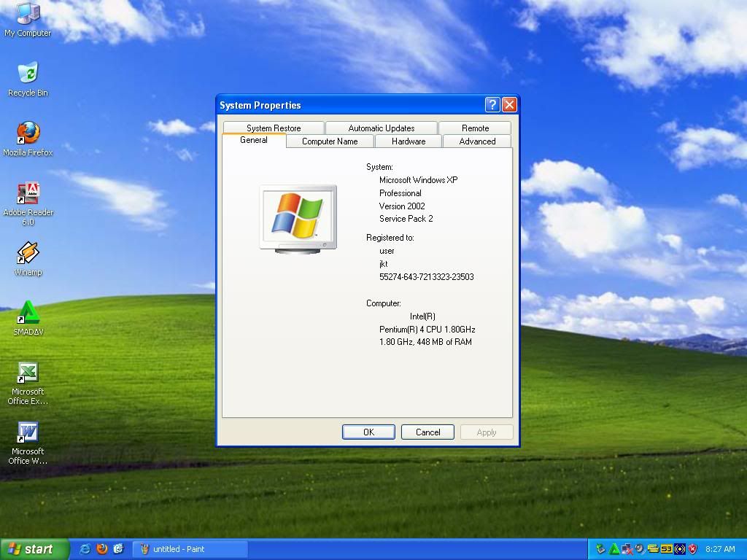The width and height of the screenshot is (747, 560).
Task: Click the Firefox quick launch icon
Action: pos(102,548)
